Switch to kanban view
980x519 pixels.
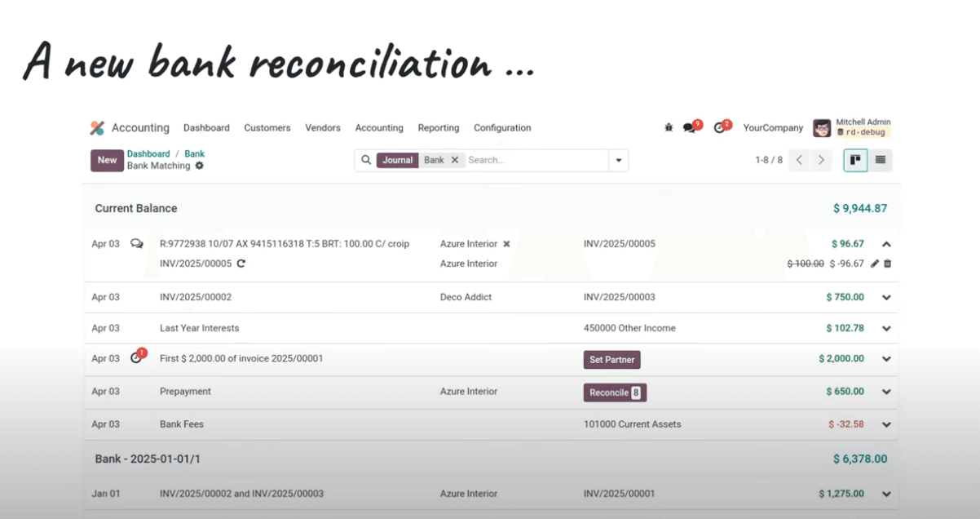point(855,160)
